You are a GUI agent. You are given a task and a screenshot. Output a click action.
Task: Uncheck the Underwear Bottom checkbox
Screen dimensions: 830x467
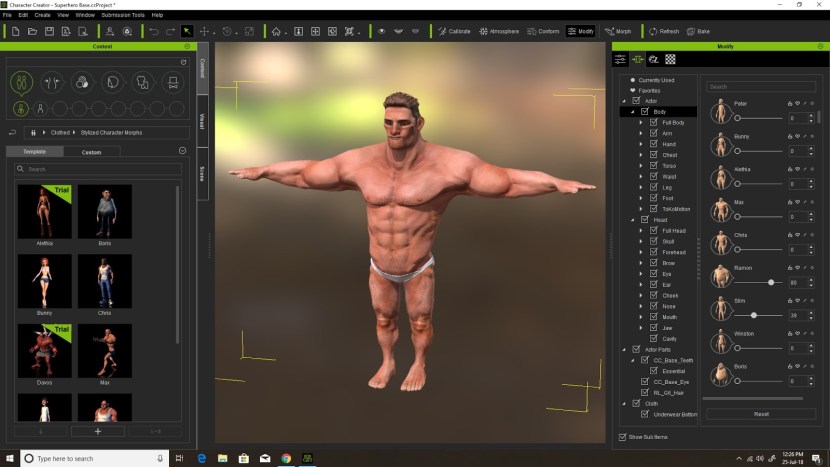coord(645,414)
